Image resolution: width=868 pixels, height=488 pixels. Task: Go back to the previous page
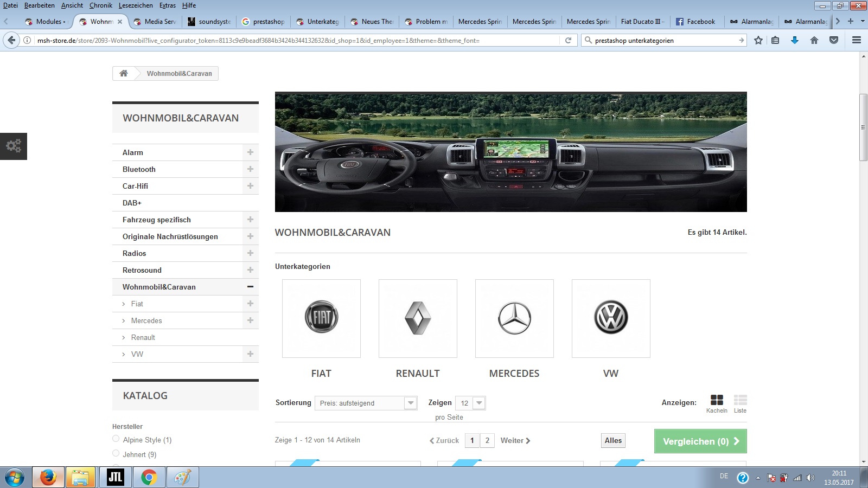[x=11, y=40]
